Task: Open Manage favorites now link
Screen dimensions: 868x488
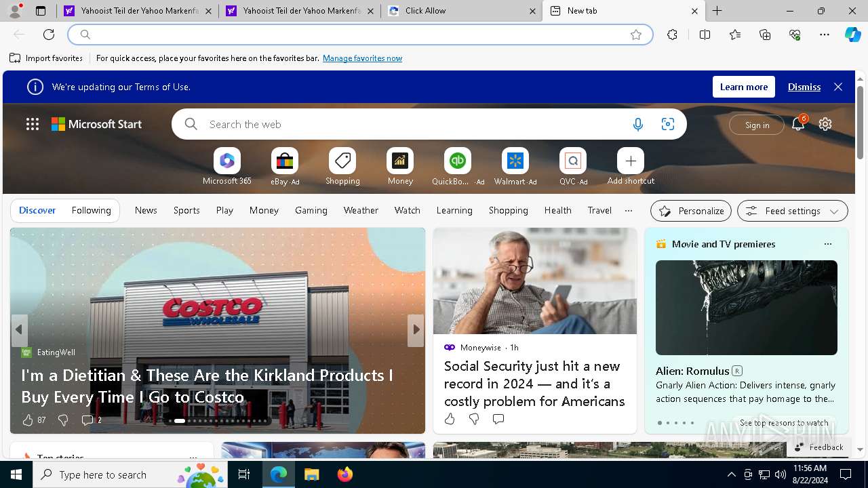Action: 362,58
